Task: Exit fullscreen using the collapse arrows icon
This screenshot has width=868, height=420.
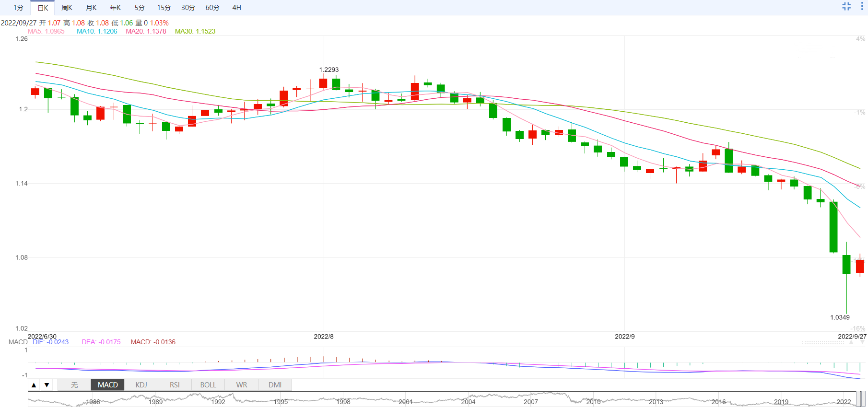Action: (846, 6)
